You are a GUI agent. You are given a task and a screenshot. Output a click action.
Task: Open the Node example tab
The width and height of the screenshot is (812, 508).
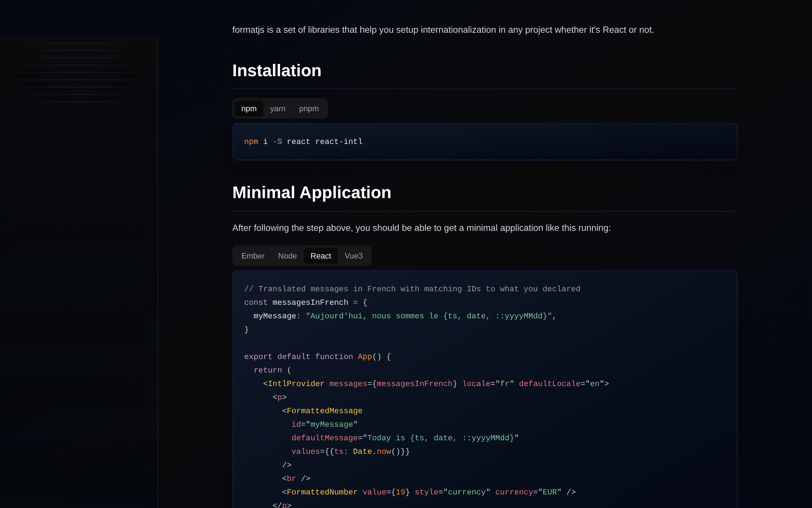pyautogui.click(x=287, y=256)
